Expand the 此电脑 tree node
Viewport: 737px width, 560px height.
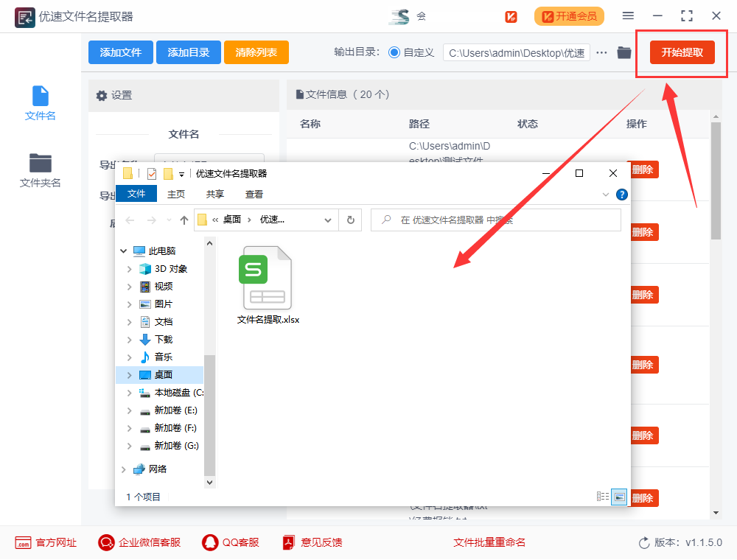point(123,251)
